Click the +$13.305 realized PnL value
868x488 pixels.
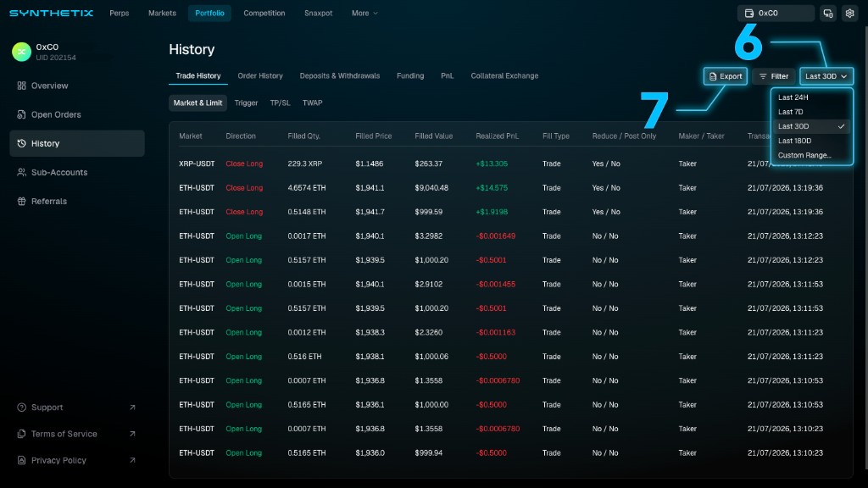tap(492, 164)
